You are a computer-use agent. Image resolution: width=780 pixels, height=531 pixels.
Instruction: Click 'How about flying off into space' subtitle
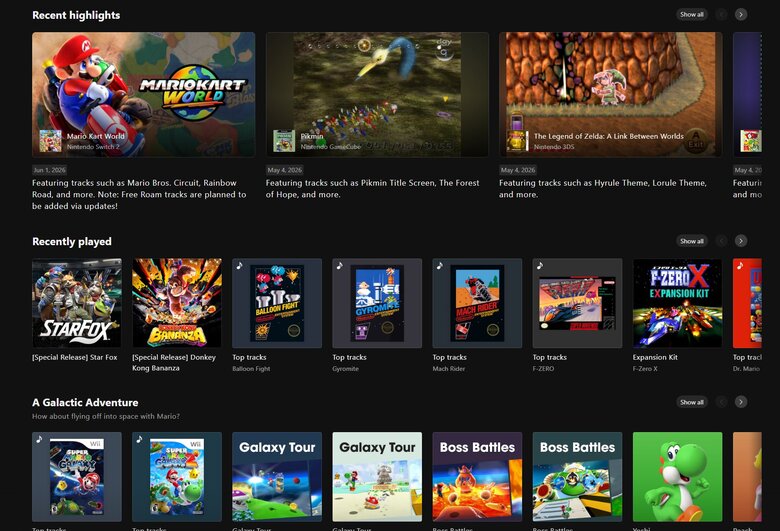click(x=106, y=417)
